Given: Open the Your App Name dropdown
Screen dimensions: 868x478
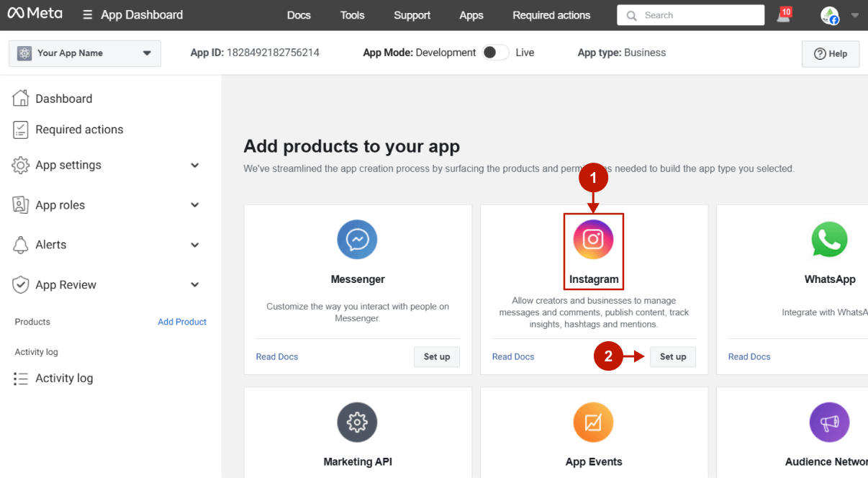Looking at the screenshot, I should 85,53.
